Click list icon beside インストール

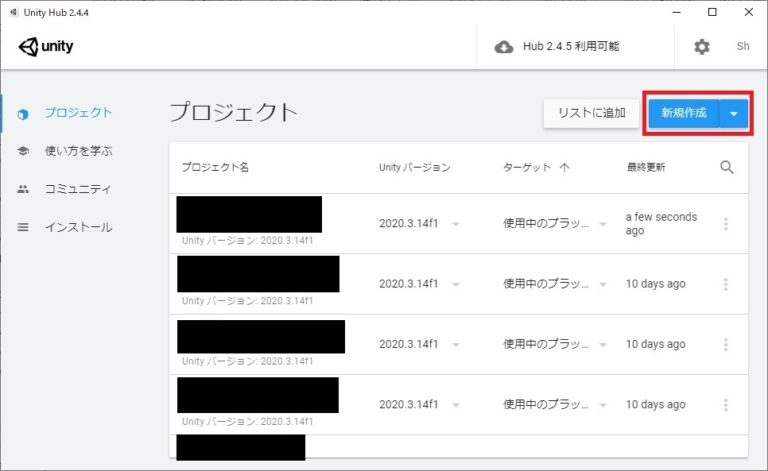coord(23,227)
